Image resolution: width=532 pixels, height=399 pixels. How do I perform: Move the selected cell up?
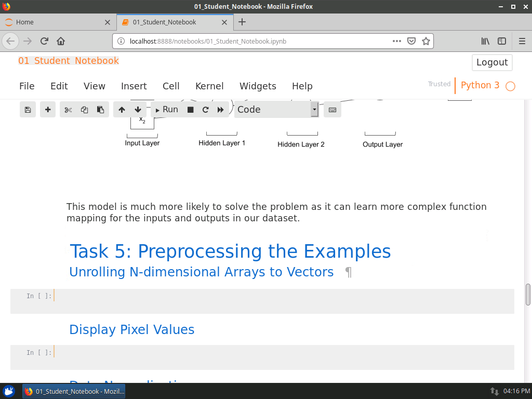122,110
